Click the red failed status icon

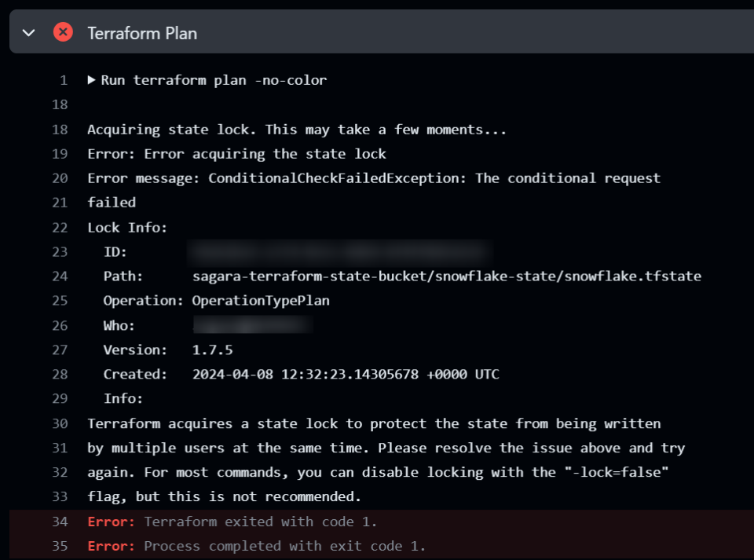point(63,32)
